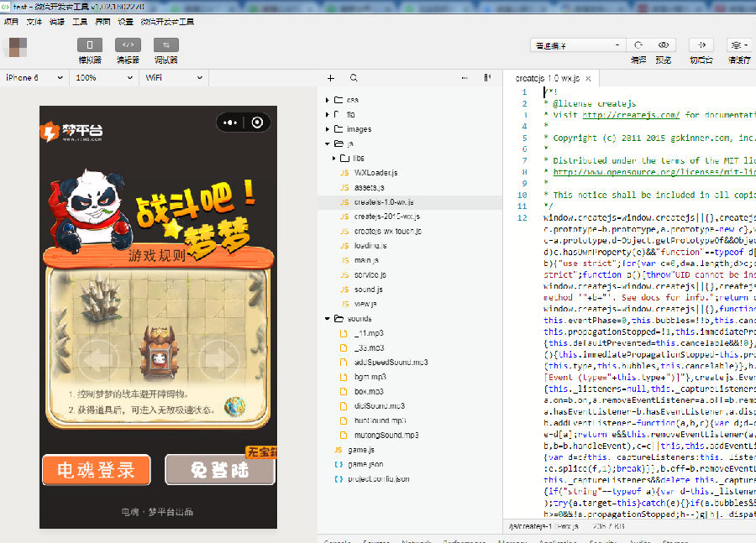Click the 免登陆 guest button
Screen dimensions: 756x543
220,470
